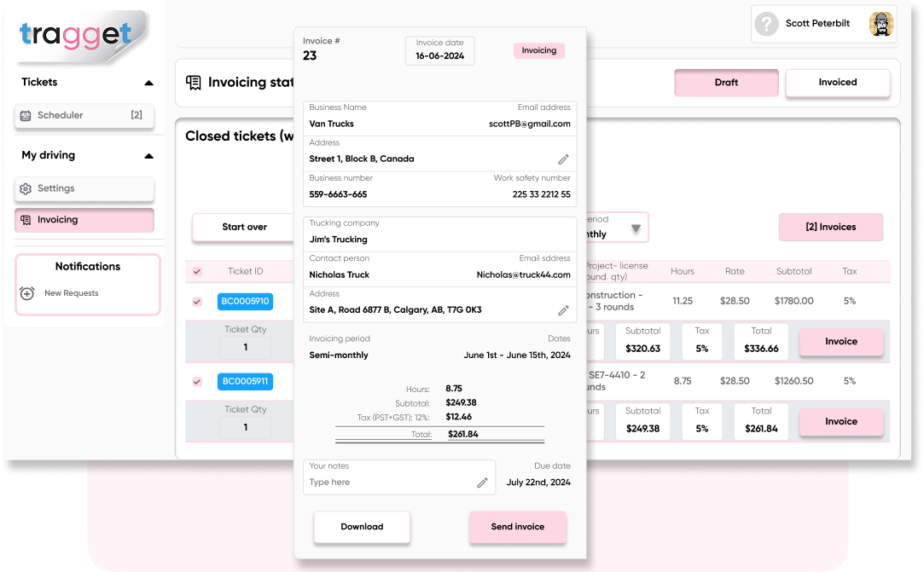The height and width of the screenshot is (572, 924).
Task: Toggle the Ticket ID header checkbox
Action: point(197,270)
